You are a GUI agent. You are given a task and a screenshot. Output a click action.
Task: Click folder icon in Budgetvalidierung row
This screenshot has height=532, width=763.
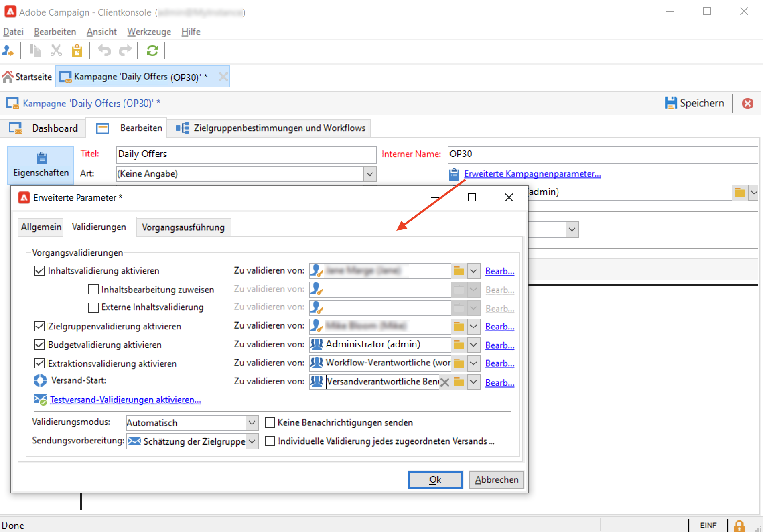[459, 345]
